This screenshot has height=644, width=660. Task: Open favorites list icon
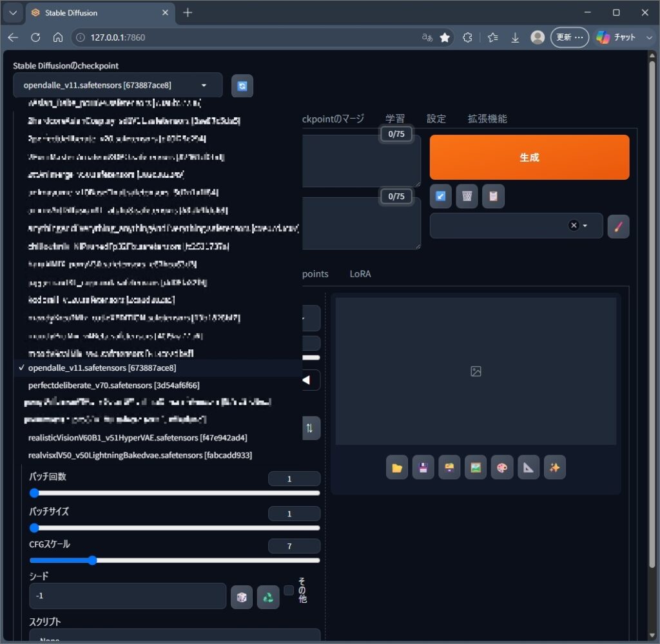click(493, 37)
